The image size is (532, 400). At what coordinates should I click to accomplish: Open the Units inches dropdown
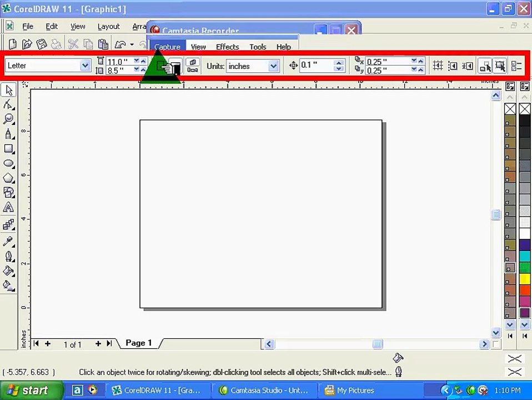[x=273, y=66]
